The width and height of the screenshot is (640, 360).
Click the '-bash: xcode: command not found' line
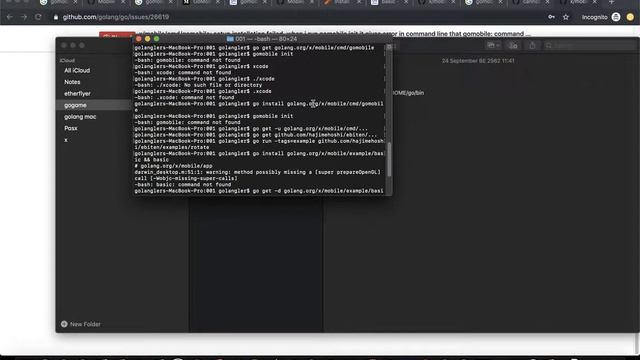(182, 73)
